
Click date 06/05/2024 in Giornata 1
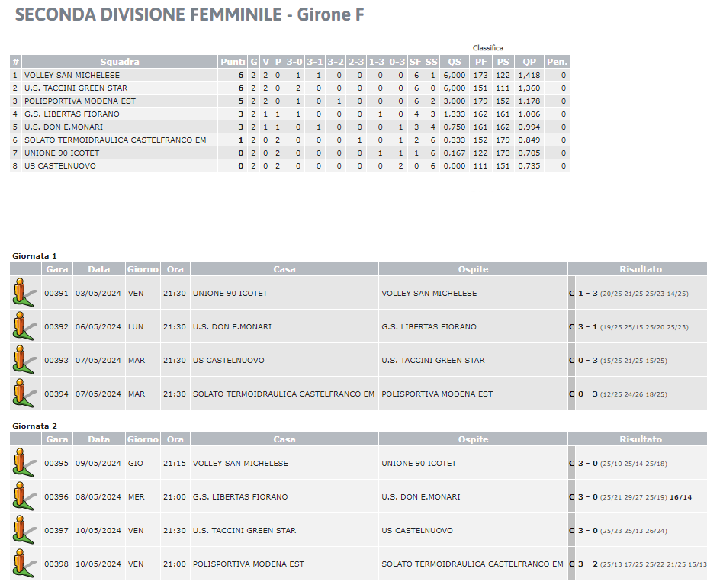[x=98, y=326]
